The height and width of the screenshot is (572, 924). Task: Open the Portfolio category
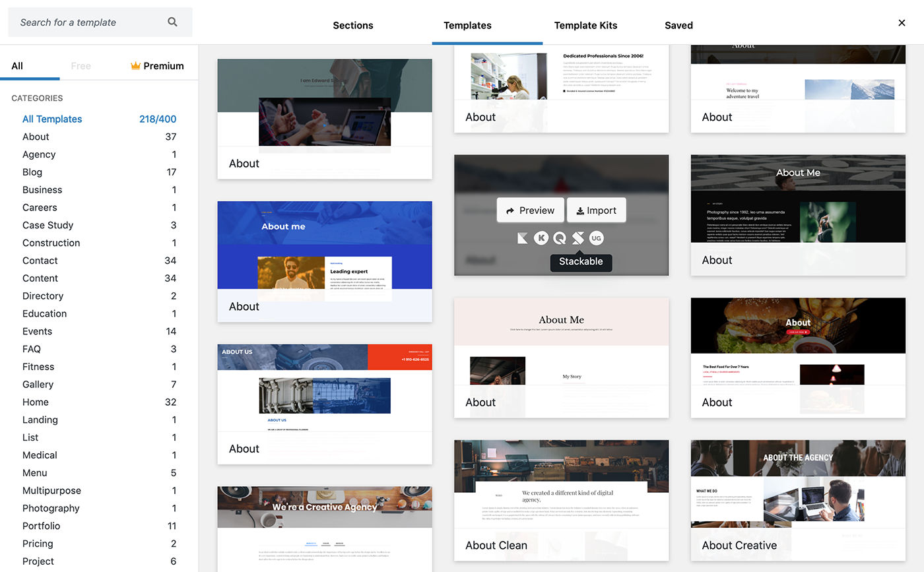pyautogui.click(x=41, y=526)
